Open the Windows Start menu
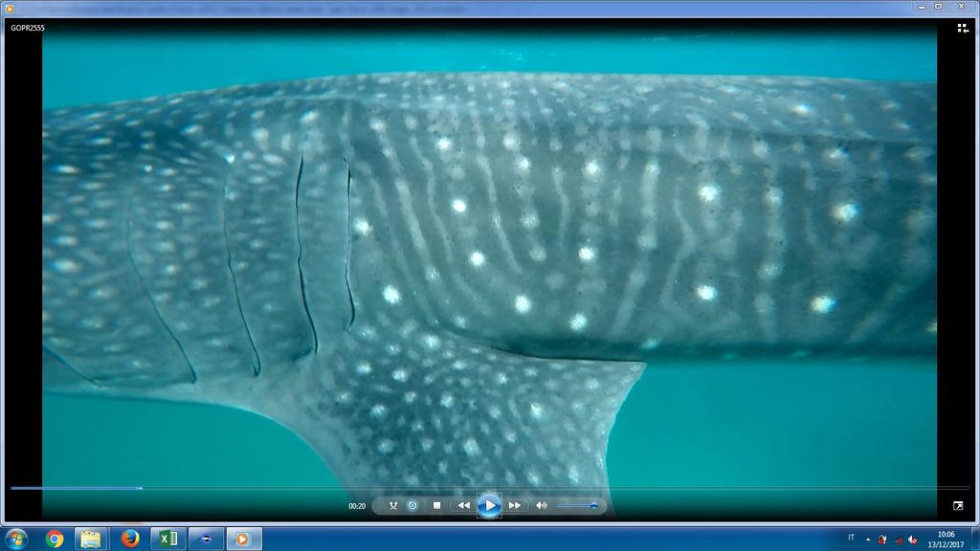 coord(16,539)
